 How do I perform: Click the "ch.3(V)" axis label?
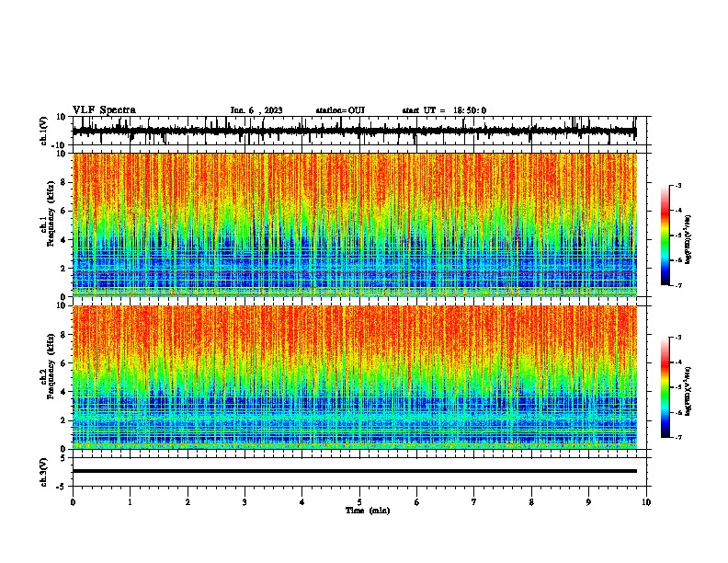[44, 472]
